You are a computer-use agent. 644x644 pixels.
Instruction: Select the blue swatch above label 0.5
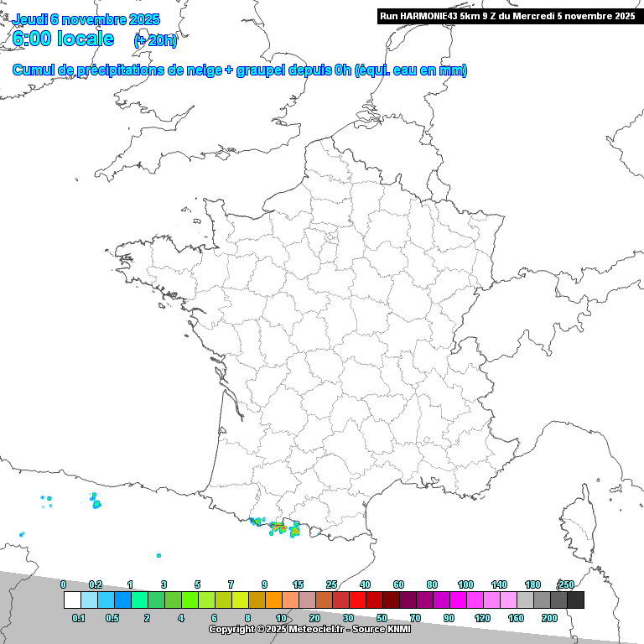[122, 600]
